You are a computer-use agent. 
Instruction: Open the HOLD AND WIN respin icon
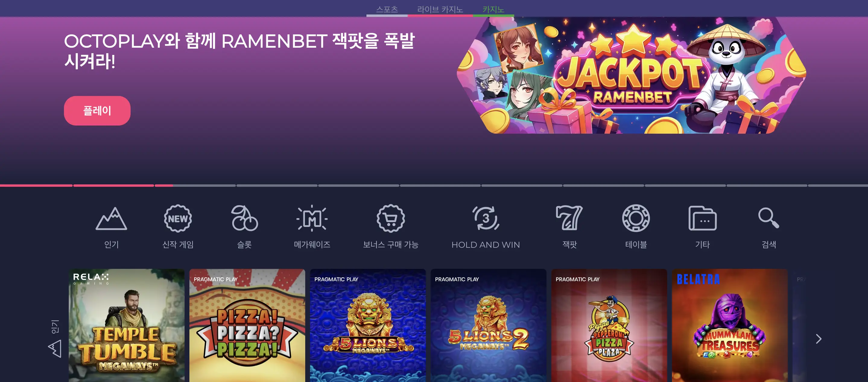486,218
